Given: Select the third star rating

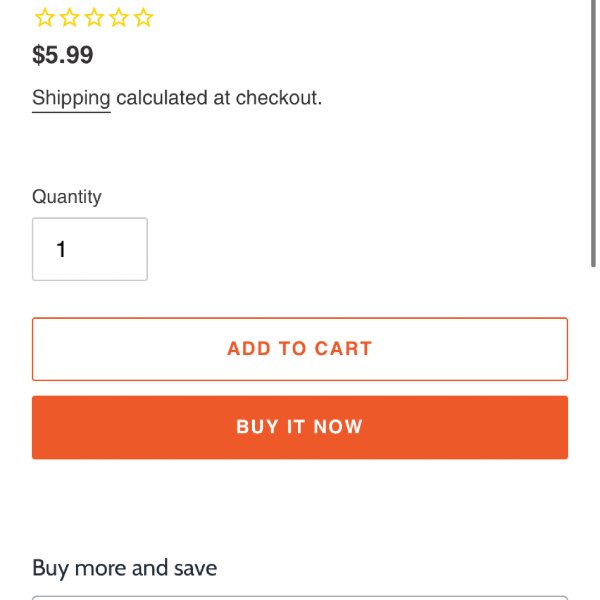Looking at the screenshot, I should tap(94, 18).
